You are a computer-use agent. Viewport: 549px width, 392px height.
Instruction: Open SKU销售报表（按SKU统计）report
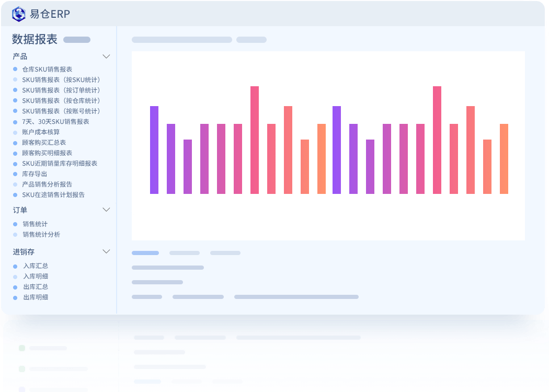[x=61, y=80]
